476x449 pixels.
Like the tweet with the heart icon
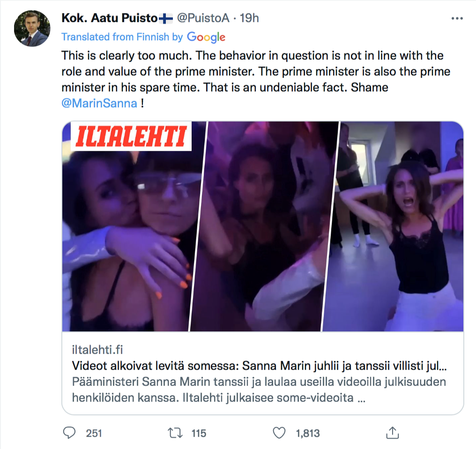point(279,433)
